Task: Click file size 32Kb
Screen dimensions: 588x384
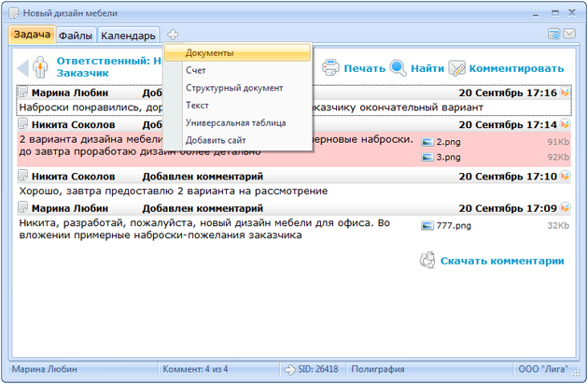Action: [558, 226]
